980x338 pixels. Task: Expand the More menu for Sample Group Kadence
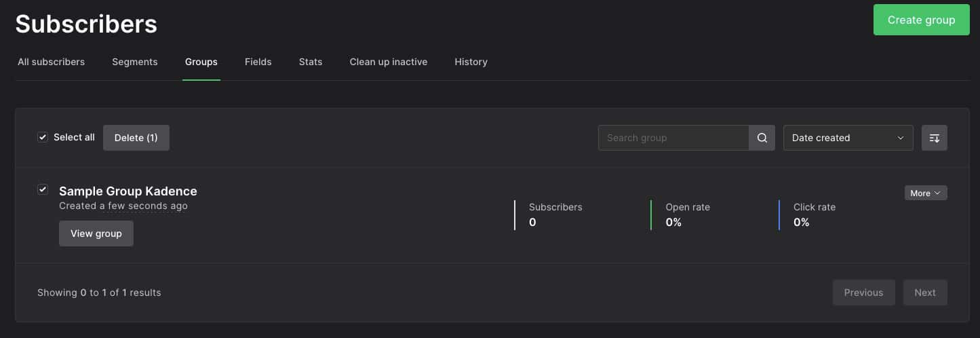tap(926, 193)
